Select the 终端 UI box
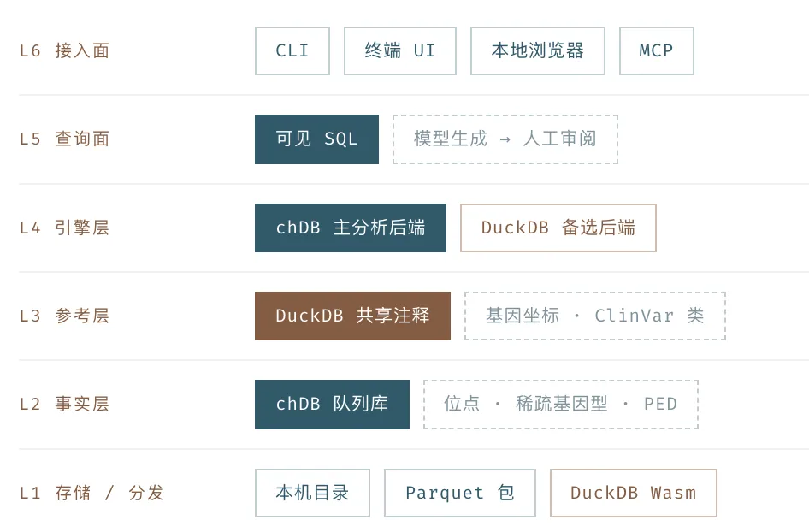Image resolution: width=809 pixels, height=532 pixels. point(400,51)
